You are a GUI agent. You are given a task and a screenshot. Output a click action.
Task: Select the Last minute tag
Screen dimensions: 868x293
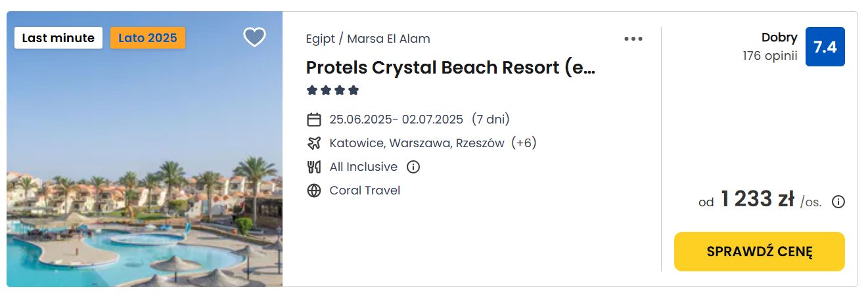[58, 38]
